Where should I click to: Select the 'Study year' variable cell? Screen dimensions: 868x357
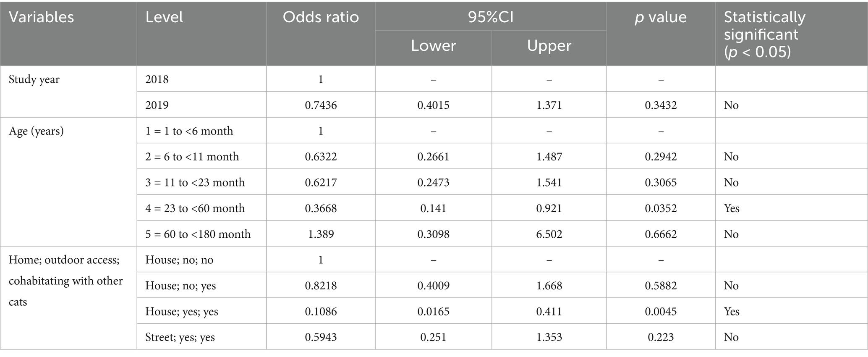coord(34,79)
